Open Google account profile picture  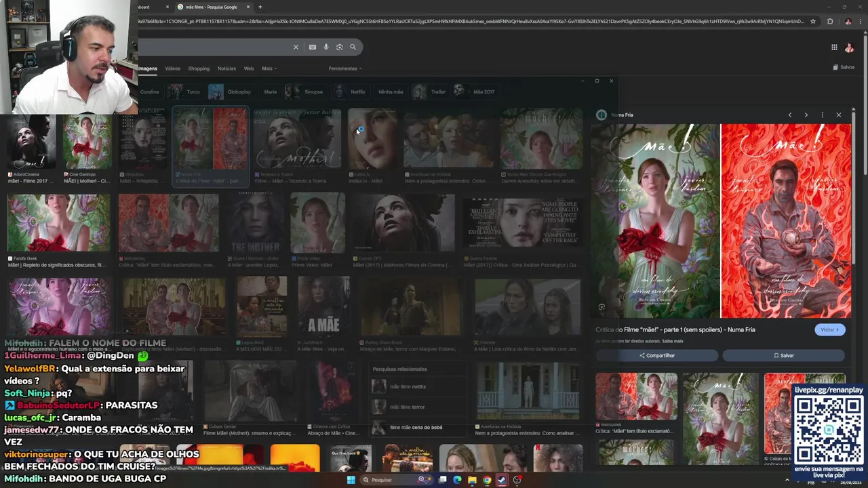849,47
